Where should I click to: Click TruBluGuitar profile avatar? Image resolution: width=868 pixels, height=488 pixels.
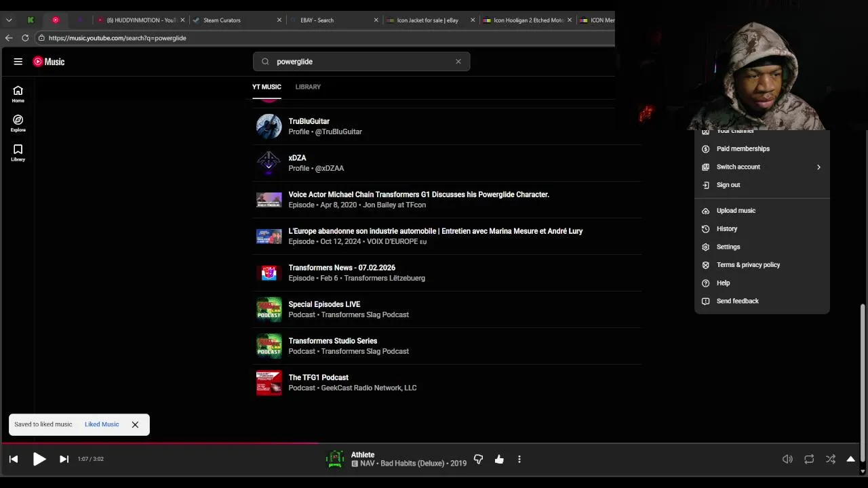[x=269, y=127]
